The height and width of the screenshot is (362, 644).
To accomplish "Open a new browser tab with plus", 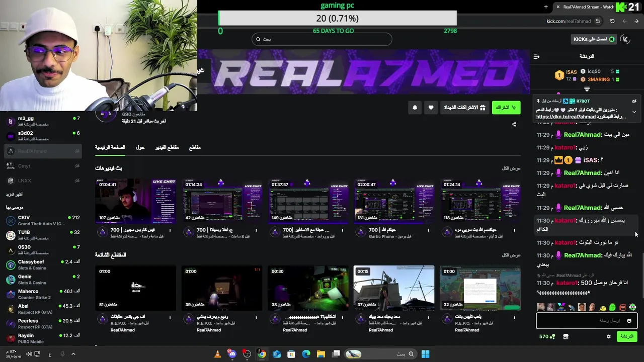I will [546, 7].
